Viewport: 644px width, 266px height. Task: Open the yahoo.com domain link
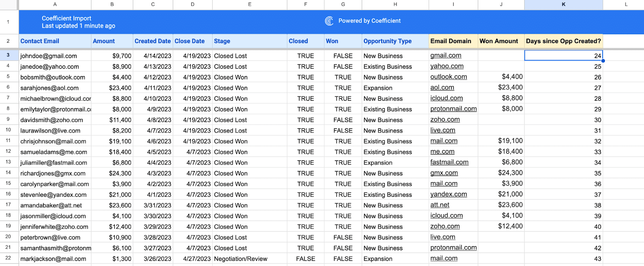pyautogui.click(x=447, y=66)
